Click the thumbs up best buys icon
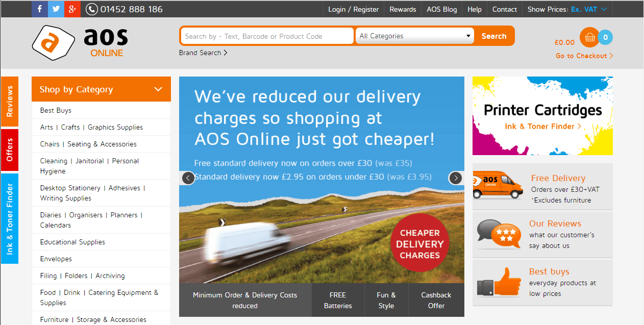644x325 pixels. [499, 282]
